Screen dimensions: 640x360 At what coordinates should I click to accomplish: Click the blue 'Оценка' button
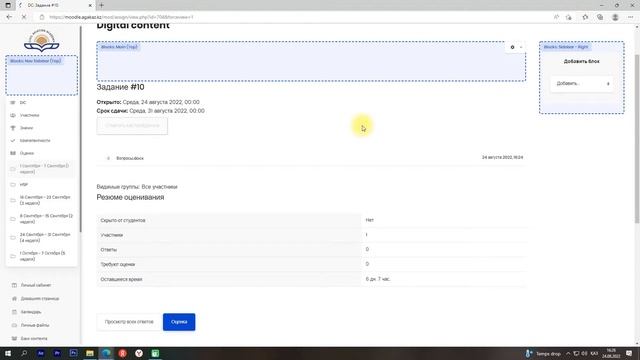click(x=179, y=322)
